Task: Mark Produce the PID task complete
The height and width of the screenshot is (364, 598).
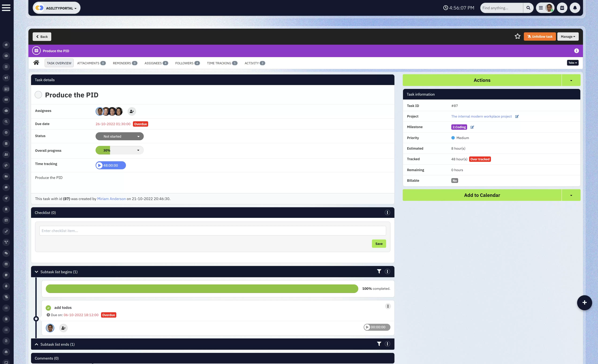Action: pos(38,95)
